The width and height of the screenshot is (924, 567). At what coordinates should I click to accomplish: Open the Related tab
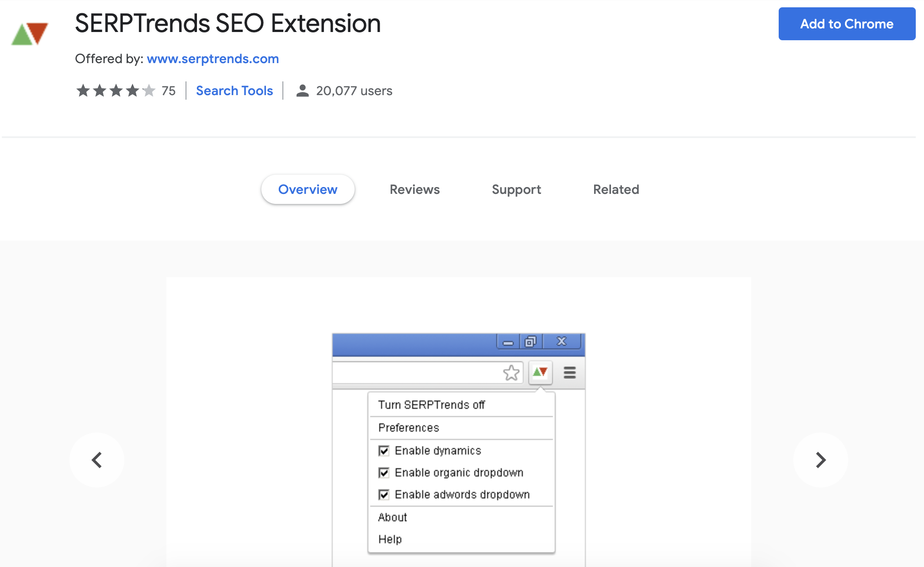(x=616, y=189)
